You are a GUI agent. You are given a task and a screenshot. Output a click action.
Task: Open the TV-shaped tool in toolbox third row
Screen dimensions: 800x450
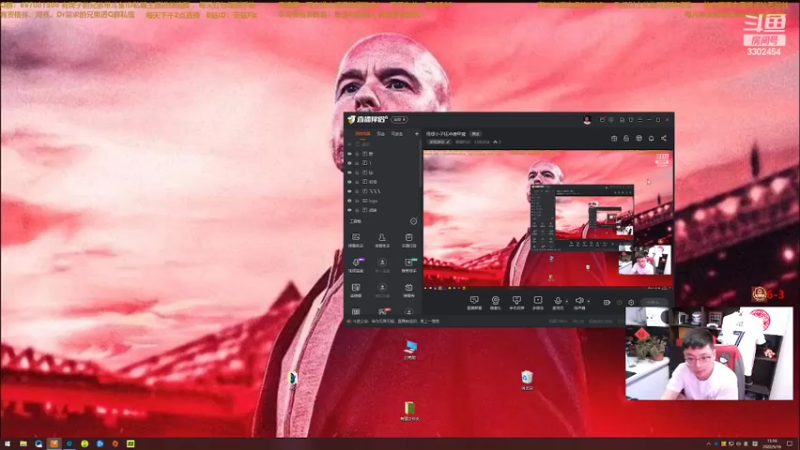(409, 290)
